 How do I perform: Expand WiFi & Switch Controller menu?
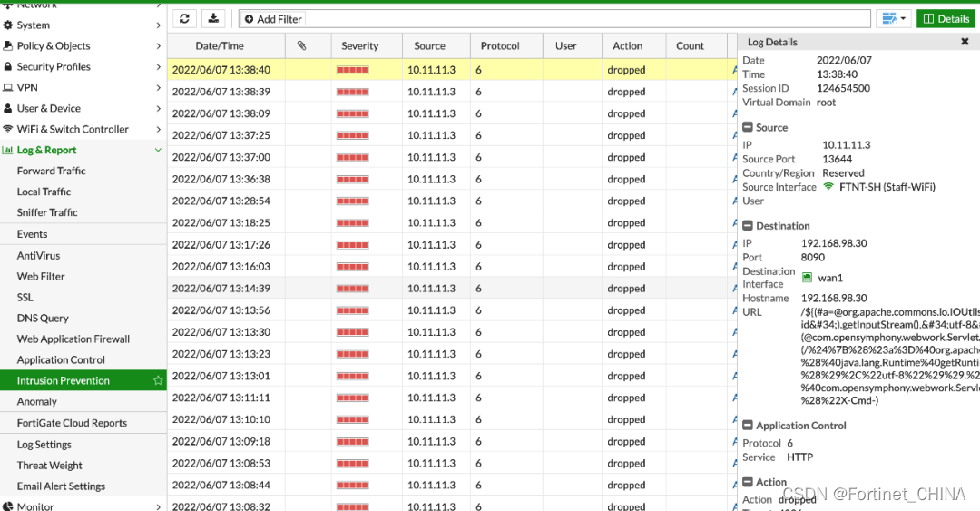(83, 129)
